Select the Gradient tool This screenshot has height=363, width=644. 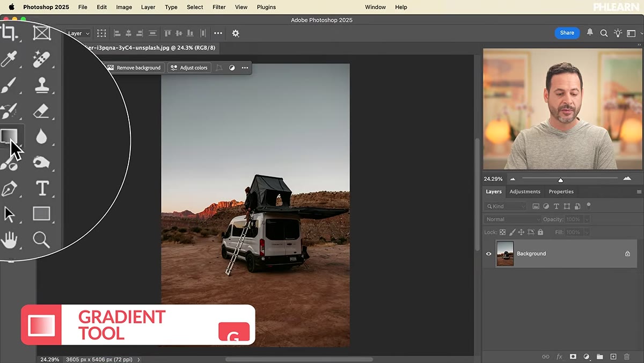(10, 136)
